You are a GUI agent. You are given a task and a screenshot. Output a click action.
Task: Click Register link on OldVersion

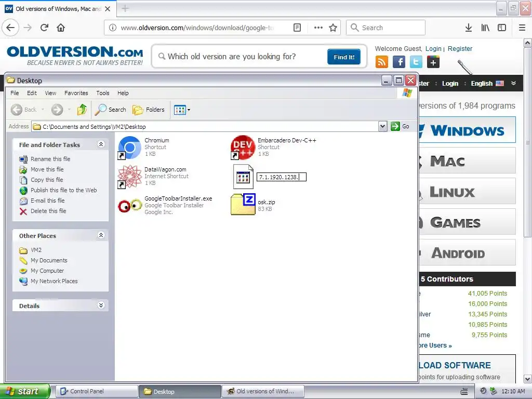tap(460, 48)
